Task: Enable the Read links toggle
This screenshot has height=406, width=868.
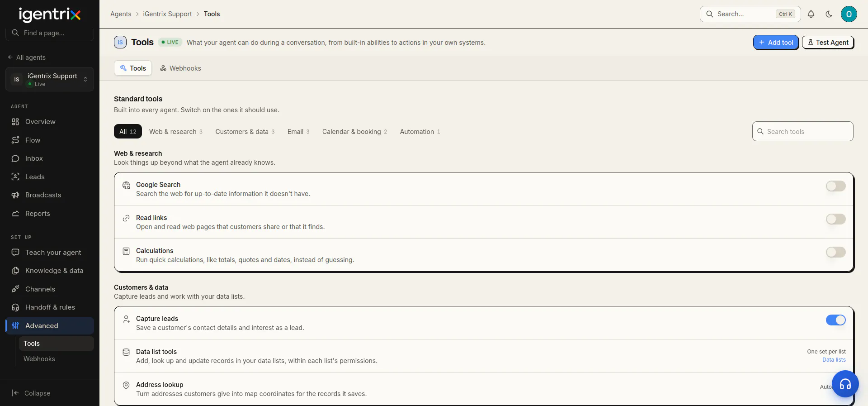Action: [835, 219]
